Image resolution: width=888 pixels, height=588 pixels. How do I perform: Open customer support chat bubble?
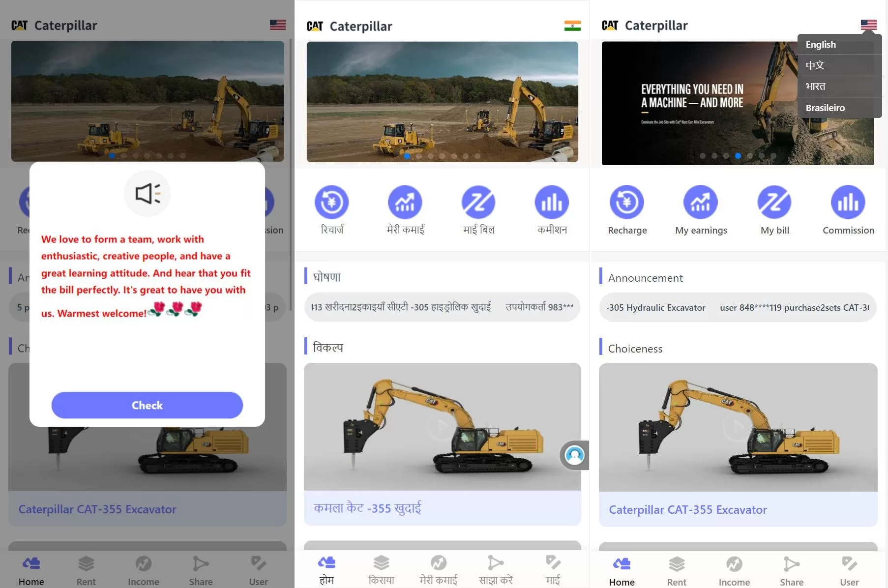click(x=574, y=455)
